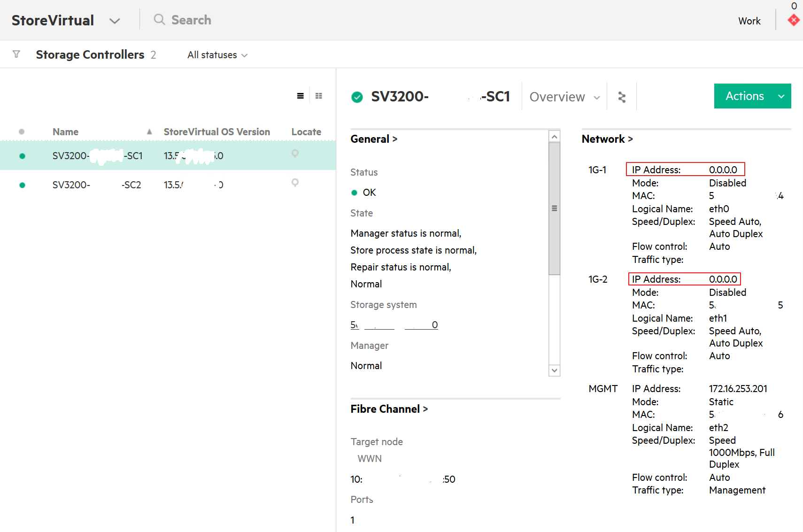Open the Storage system link
This screenshot has height=532, width=803.
pos(394,325)
